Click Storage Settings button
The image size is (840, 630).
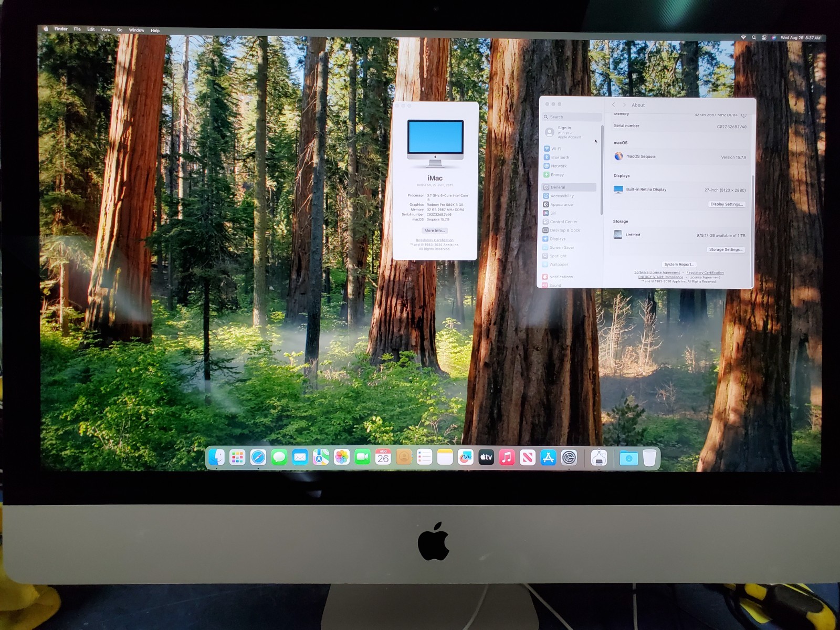[x=726, y=249]
